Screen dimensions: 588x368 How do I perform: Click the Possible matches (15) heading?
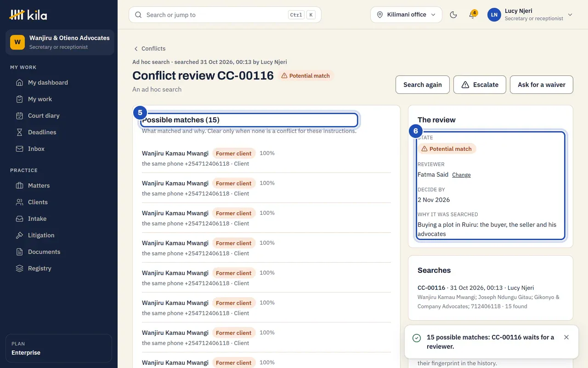pos(181,120)
